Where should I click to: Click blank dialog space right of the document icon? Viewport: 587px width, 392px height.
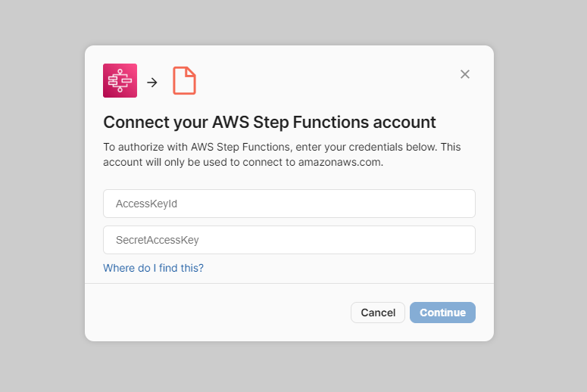(318, 81)
